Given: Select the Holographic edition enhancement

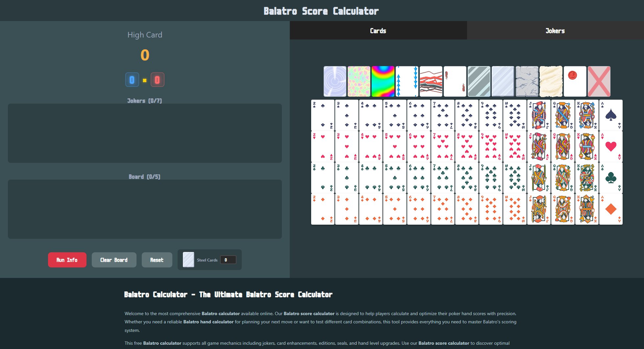Looking at the screenshot, I should point(359,81).
